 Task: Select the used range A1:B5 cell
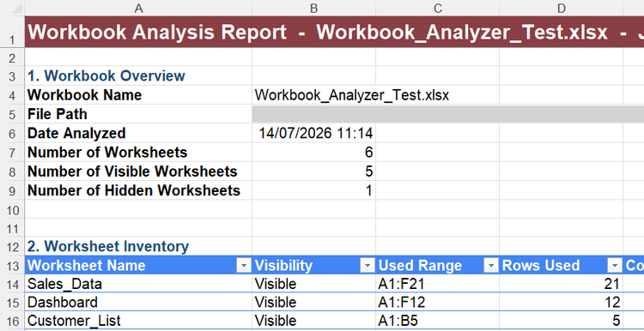pos(437,321)
